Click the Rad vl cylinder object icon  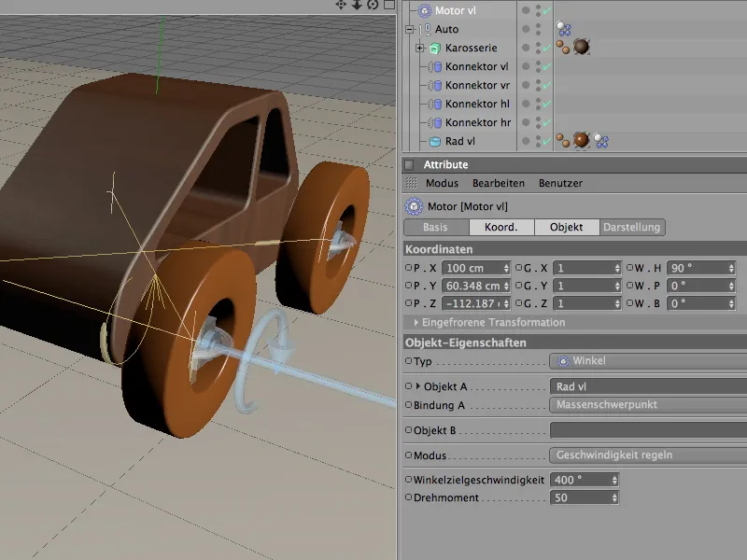tap(435, 141)
